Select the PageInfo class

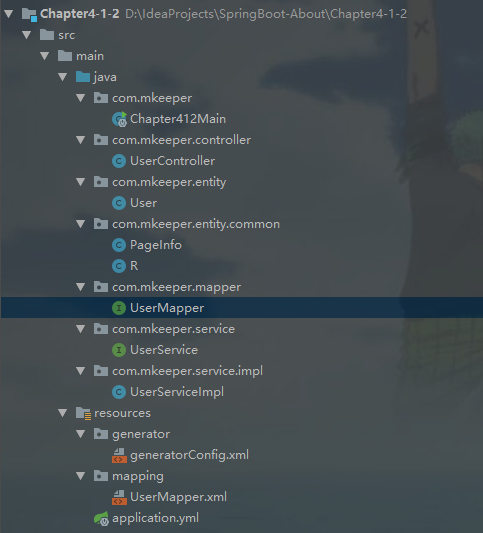tap(156, 245)
